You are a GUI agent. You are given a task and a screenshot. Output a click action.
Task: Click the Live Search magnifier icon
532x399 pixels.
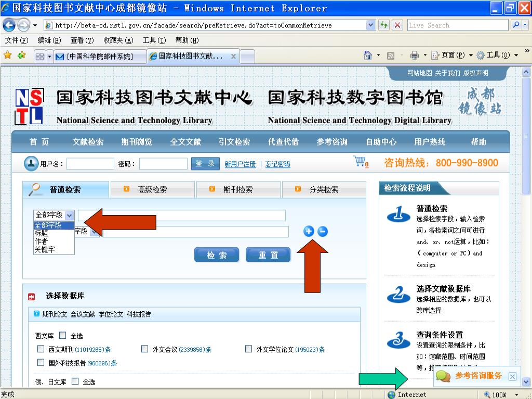(x=516, y=25)
